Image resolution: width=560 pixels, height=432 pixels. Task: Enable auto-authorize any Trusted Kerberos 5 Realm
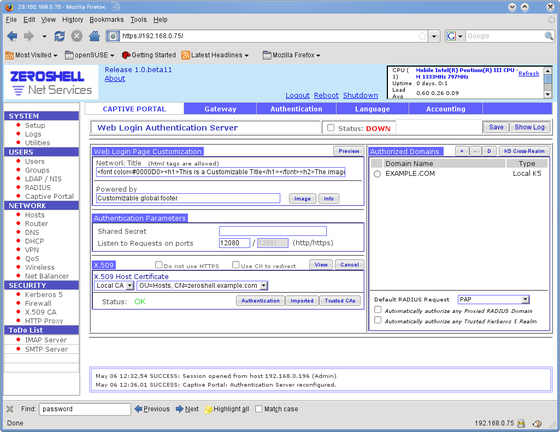click(378, 320)
